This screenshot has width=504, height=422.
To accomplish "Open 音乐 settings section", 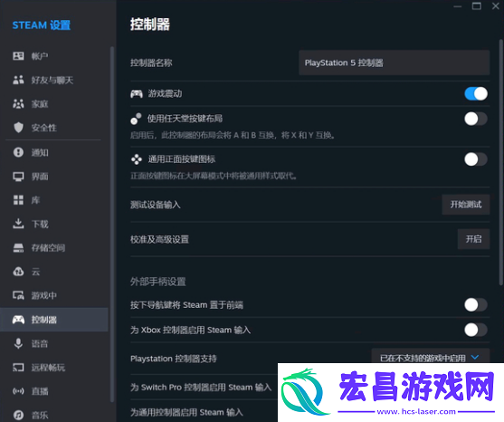I will (54, 415).
